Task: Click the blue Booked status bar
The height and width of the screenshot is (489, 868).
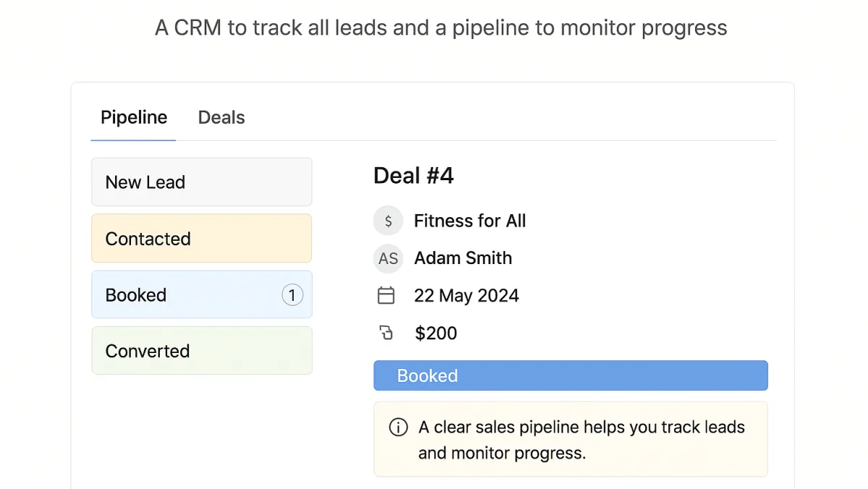Action: (x=571, y=375)
